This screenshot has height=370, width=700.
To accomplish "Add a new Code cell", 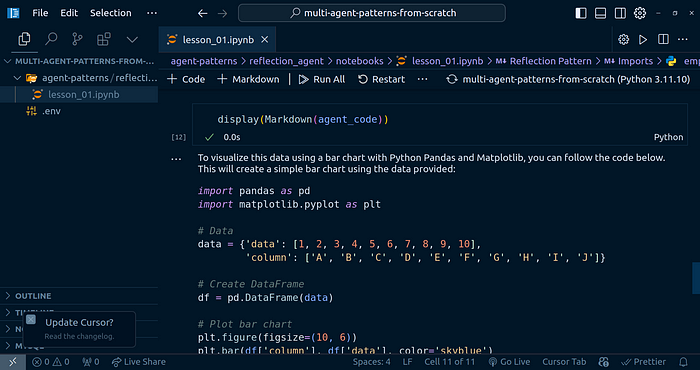I will [x=186, y=79].
